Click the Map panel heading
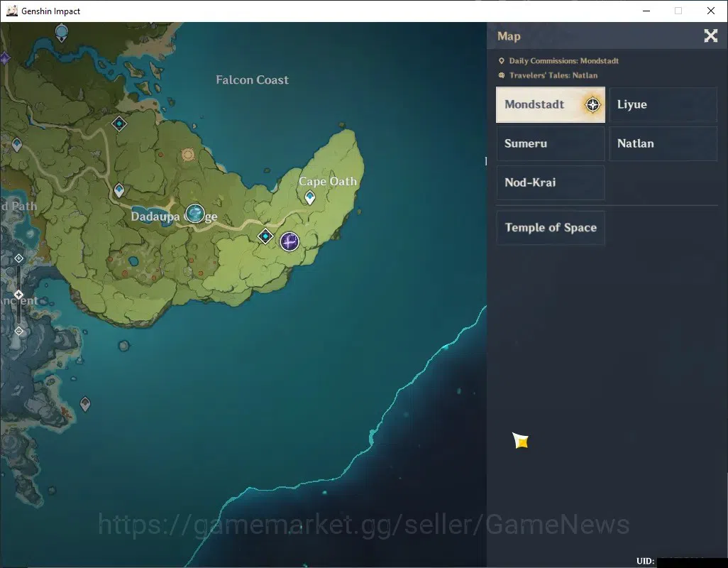Image resolution: width=728 pixels, height=568 pixels. tap(509, 36)
